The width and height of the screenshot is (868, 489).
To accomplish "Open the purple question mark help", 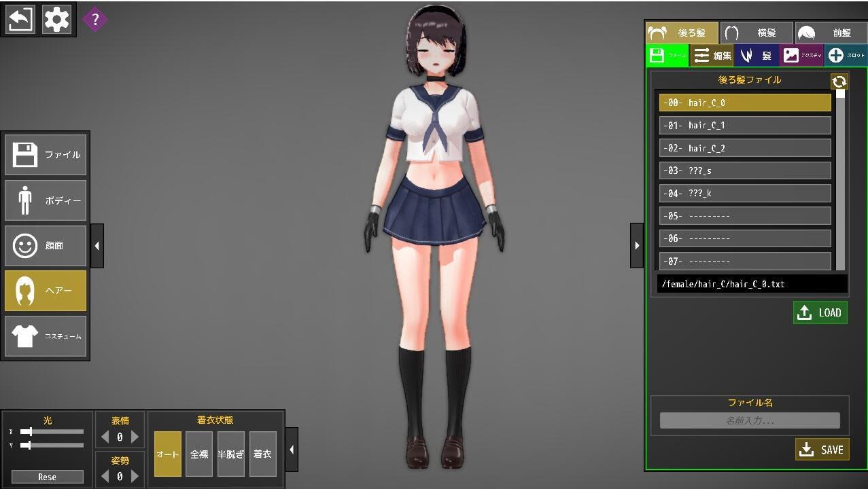I will [x=95, y=19].
